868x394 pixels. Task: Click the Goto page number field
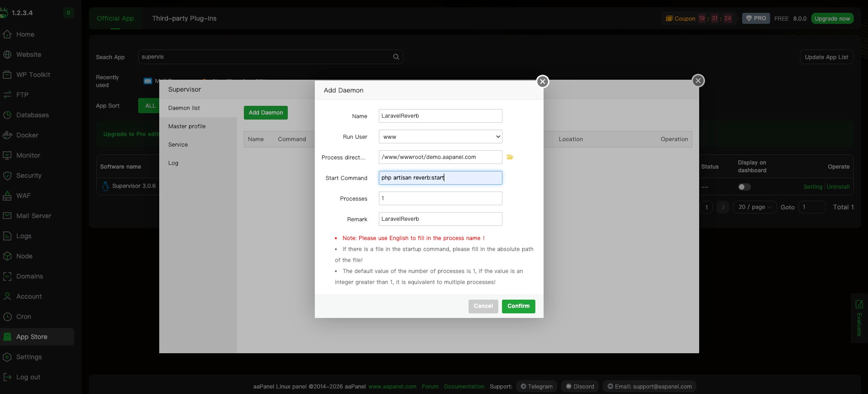(x=812, y=207)
